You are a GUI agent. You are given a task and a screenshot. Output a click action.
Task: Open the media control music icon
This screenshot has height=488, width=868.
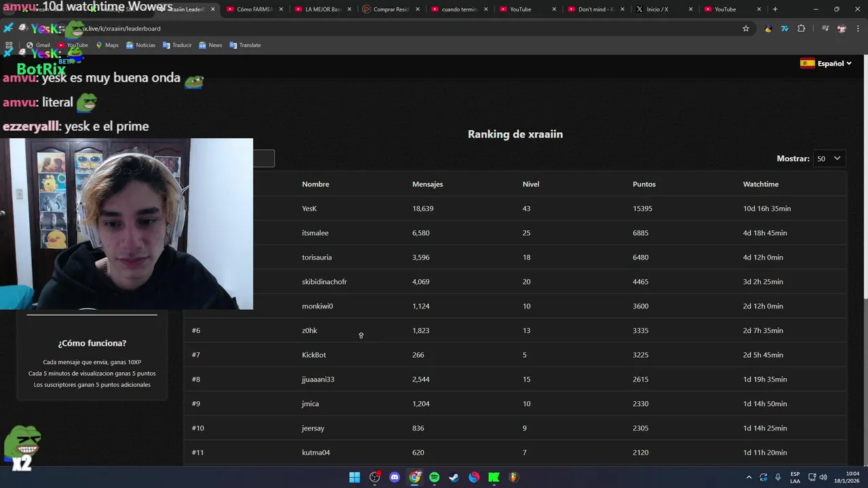click(825, 28)
